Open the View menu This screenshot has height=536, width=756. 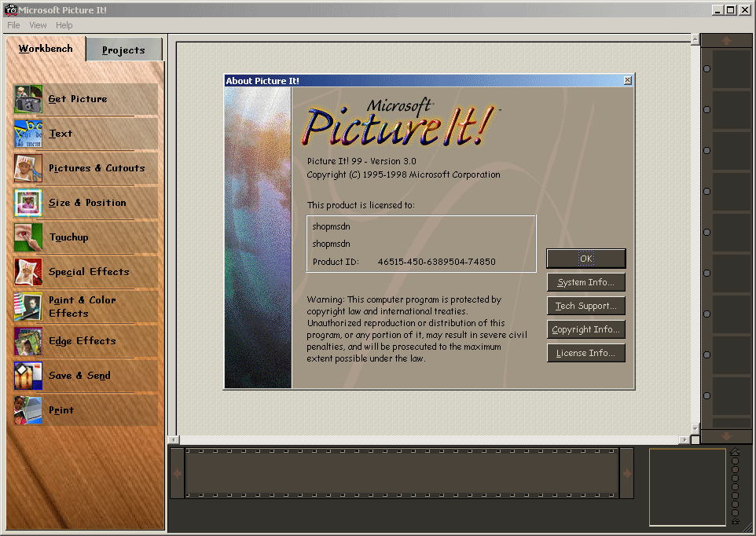[x=38, y=25]
